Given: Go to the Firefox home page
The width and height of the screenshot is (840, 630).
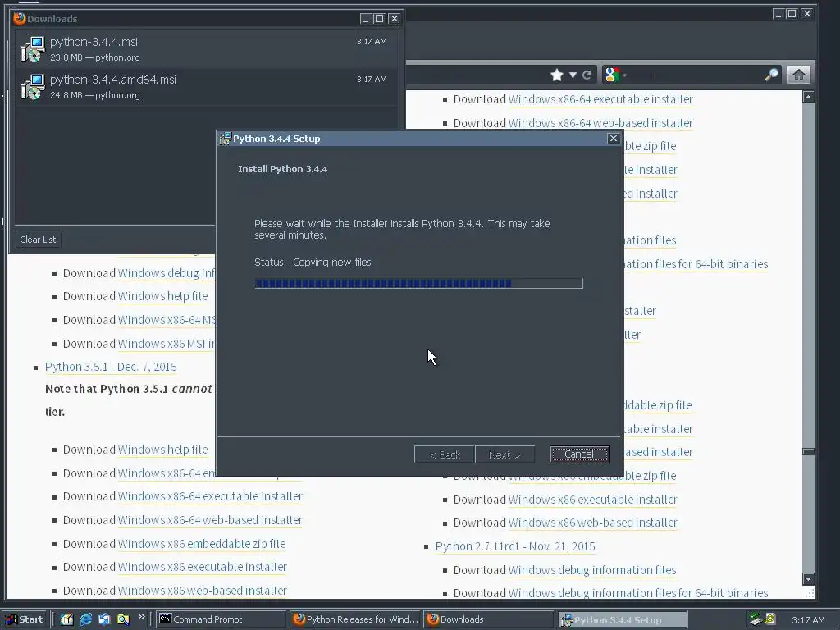Looking at the screenshot, I should tap(798, 75).
